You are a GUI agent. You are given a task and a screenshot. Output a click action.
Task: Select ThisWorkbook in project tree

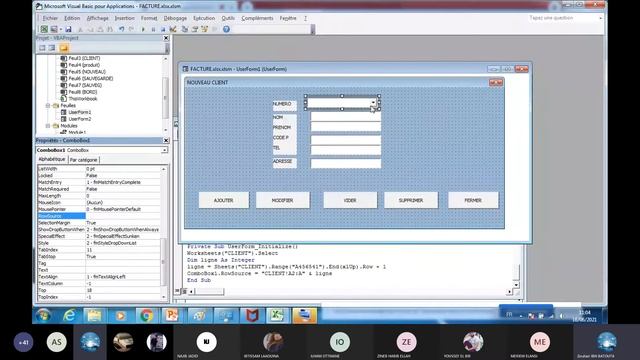coord(82,99)
